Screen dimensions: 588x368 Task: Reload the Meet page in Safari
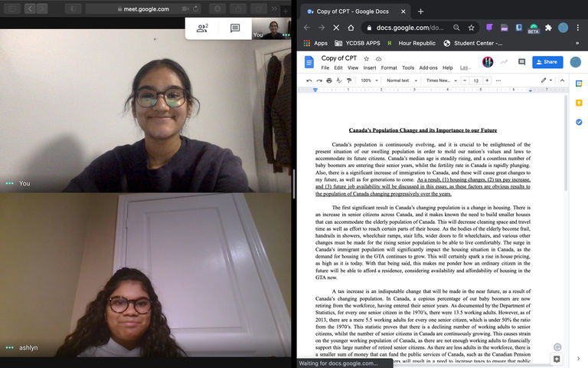196,9
